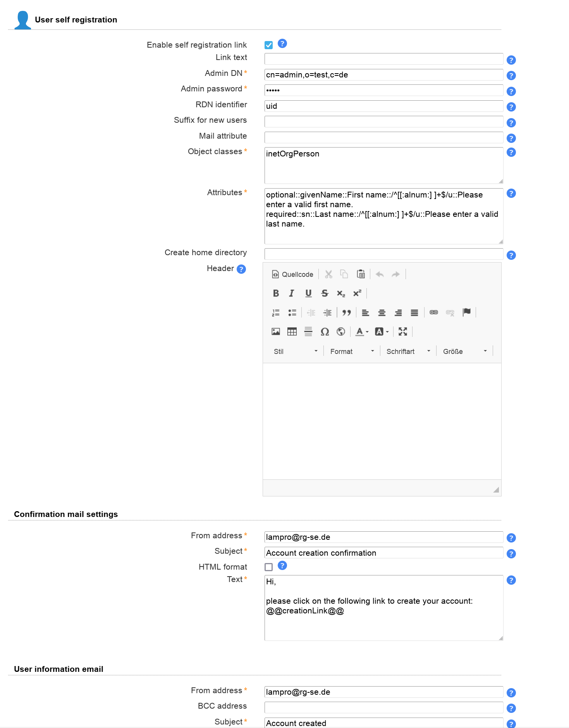
Task: Open the Schriftart font dropdown
Action: point(408,352)
